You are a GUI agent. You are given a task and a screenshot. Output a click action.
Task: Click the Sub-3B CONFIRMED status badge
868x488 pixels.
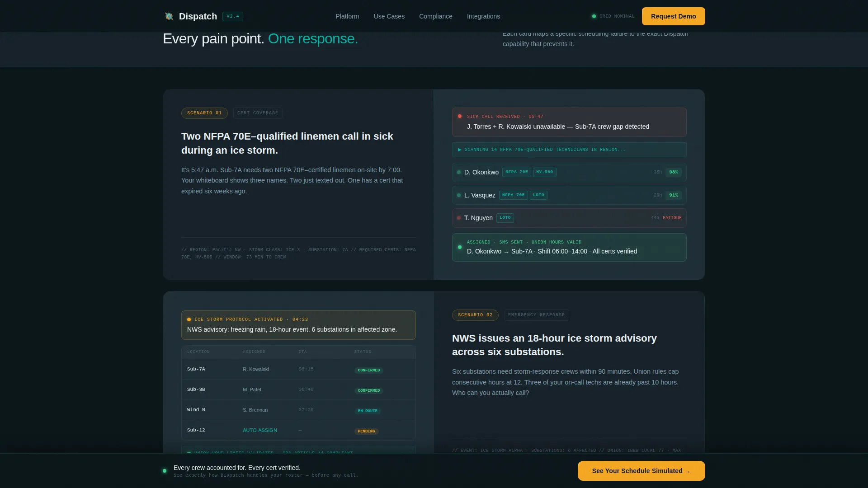(369, 391)
